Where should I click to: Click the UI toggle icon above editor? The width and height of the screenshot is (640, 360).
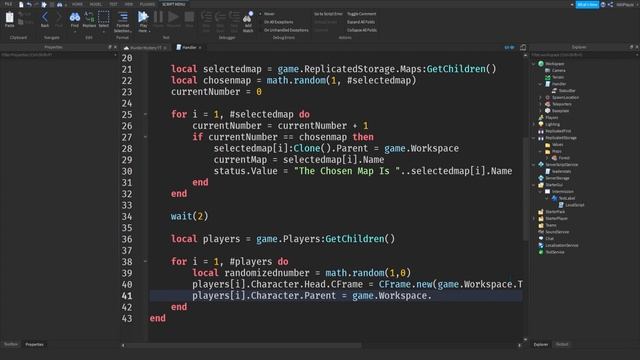[x=509, y=47]
